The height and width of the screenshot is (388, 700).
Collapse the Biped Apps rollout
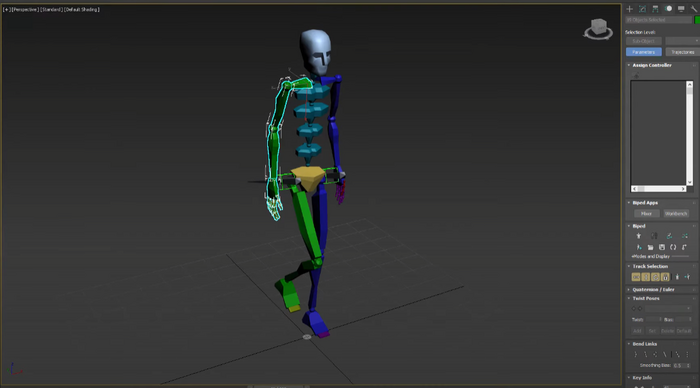[x=645, y=203]
